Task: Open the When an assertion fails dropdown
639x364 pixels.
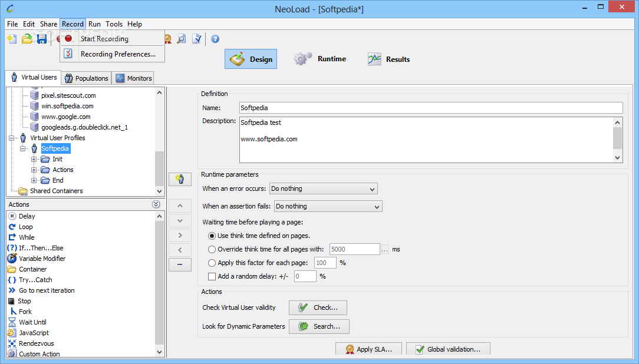Action: point(328,206)
